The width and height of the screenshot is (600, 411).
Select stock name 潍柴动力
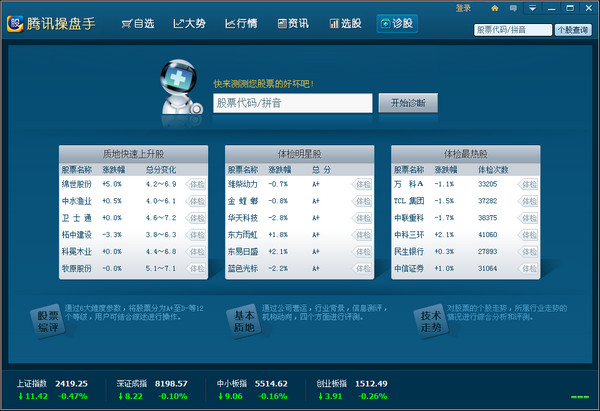pyautogui.click(x=243, y=184)
